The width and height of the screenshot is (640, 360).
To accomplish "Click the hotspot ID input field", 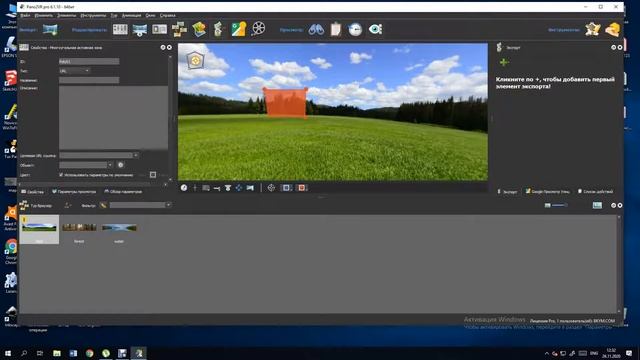I will (x=89, y=62).
